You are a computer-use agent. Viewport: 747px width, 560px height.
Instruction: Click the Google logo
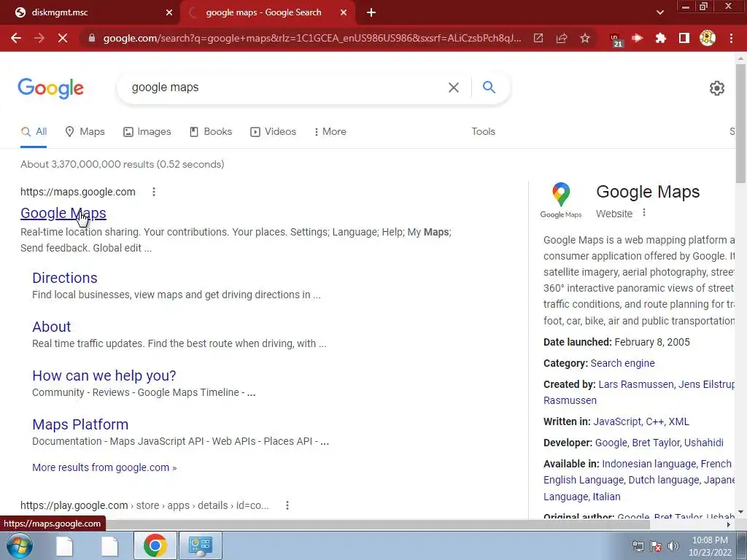point(51,88)
